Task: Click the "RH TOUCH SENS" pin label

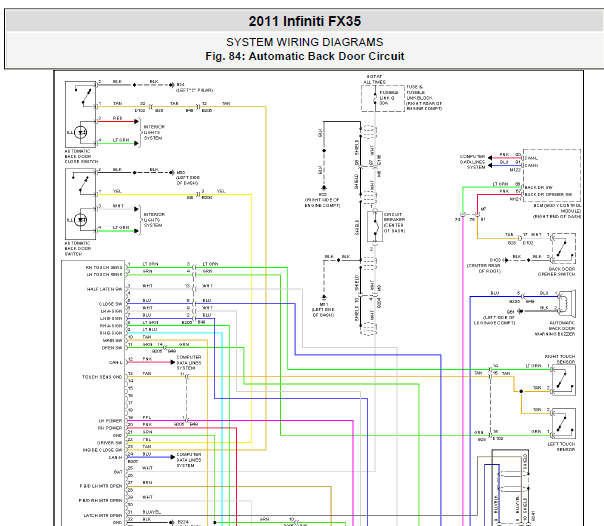Action: pos(104,267)
